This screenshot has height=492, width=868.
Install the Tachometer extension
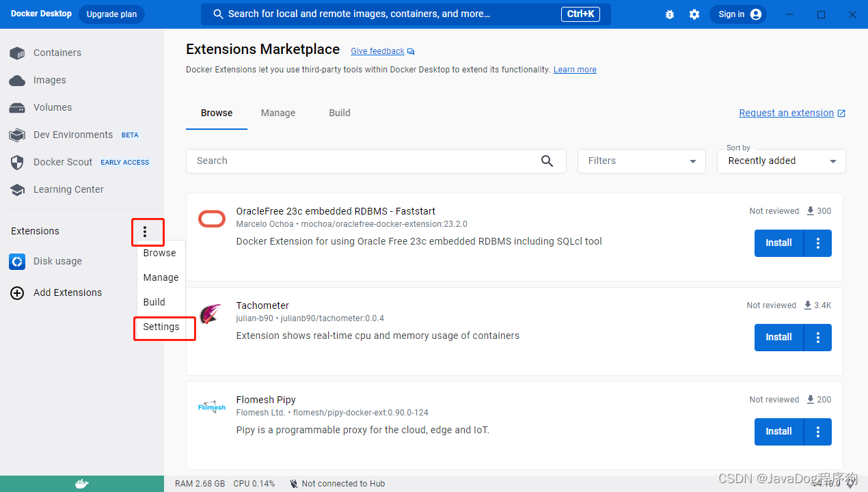point(778,337)
